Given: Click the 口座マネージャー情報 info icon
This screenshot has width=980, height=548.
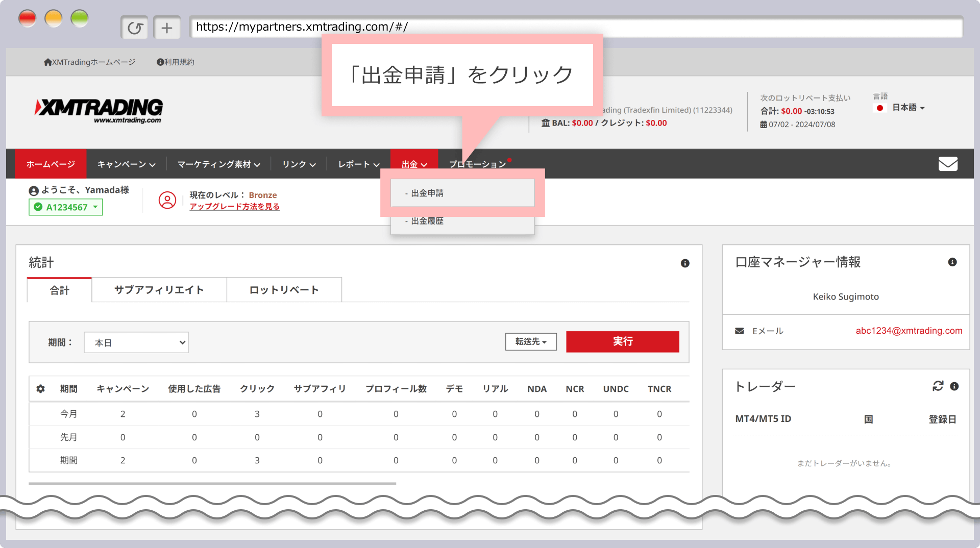Looking at the screenshot, I should [952, 262].
